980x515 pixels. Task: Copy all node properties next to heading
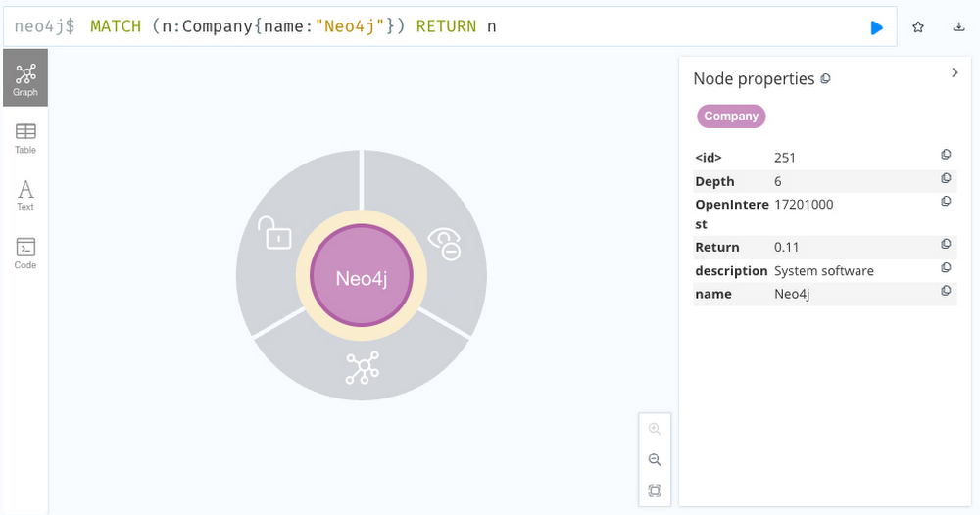(825, 78)
